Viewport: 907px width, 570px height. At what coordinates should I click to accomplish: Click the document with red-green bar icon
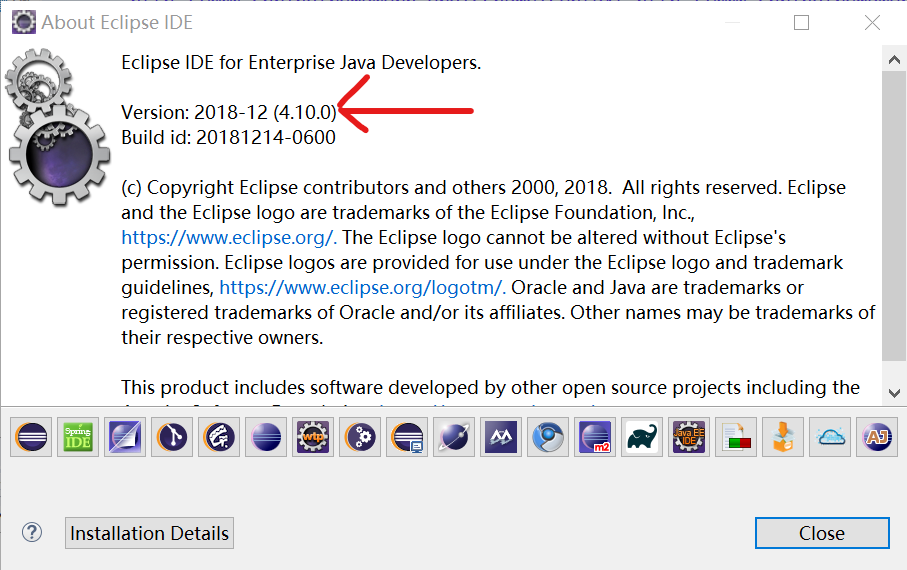[736, 437]
